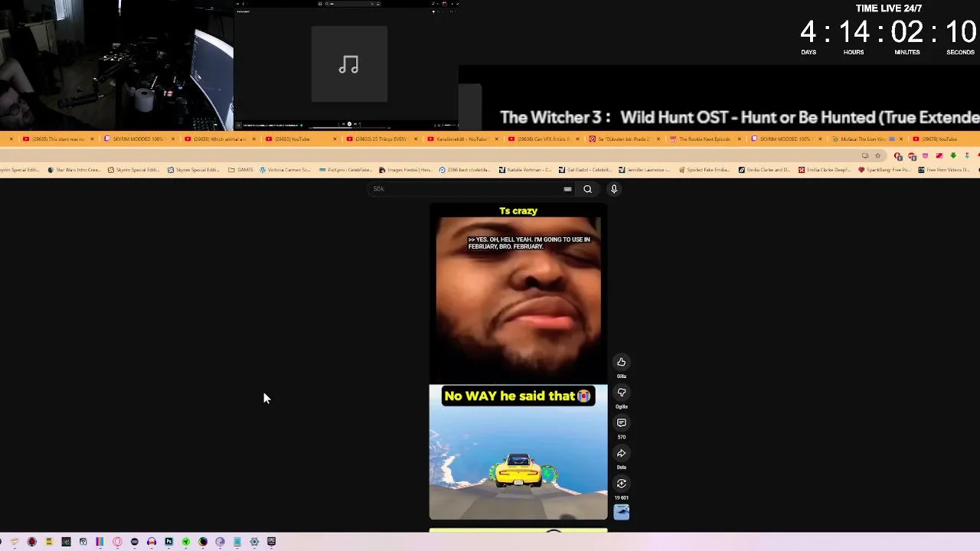Share the Short using the Dela arrow
Image resolution: width=980 pixels, height=551 pixels.
621,453
